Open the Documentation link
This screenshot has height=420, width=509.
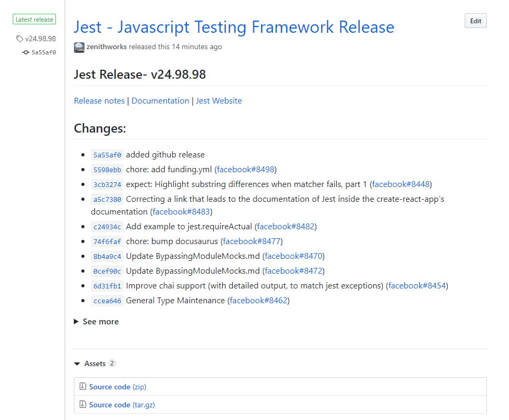[160, 100]
